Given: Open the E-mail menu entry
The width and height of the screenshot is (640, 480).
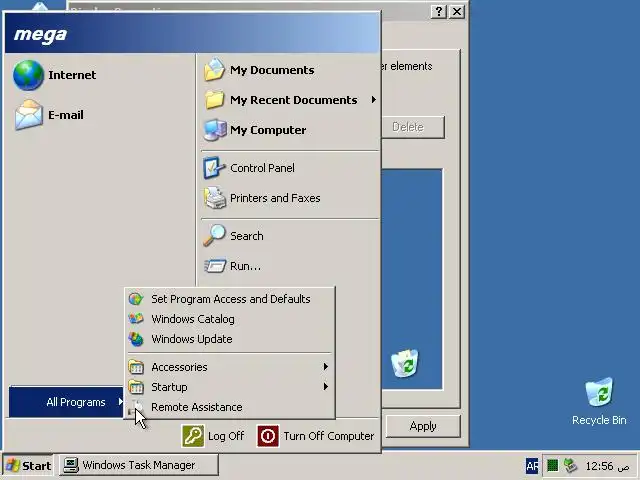Looking at the screenshot, I should coord(100,115).
